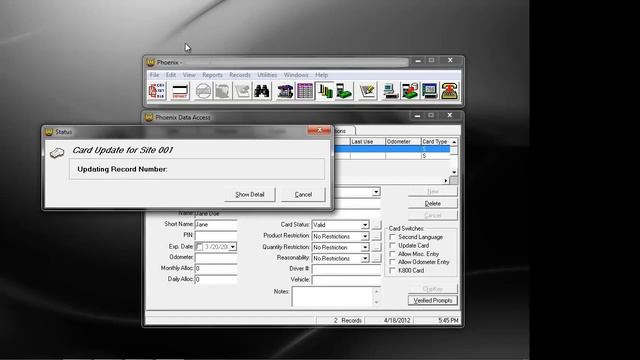Viewport: 640px width, 360px height.
Task: Click record list horizontal scroll right arrow
Action: pyautogui.click(x=446, y=180)
